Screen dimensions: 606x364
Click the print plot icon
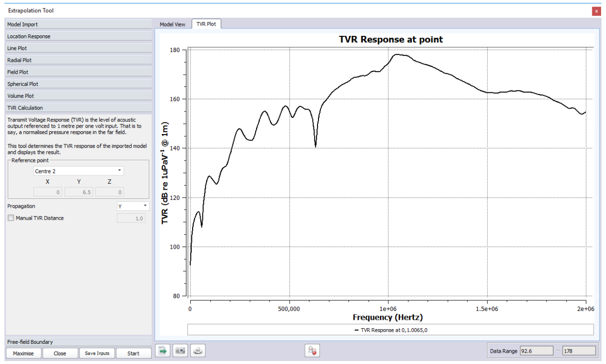198,350
